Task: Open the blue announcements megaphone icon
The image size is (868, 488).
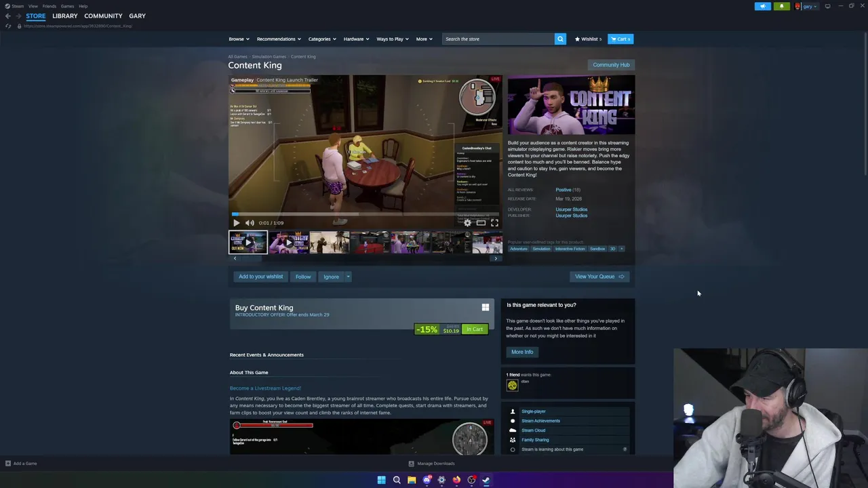Action: [762, 6]
